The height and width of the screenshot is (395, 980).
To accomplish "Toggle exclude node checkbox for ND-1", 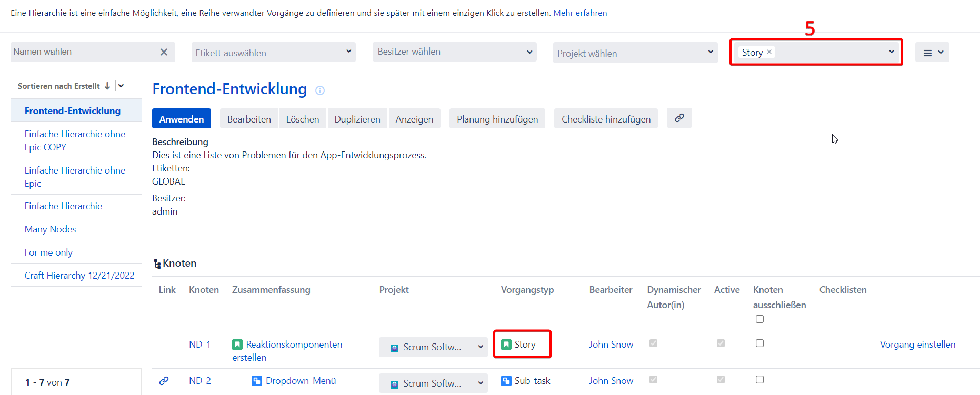I will (759, 343).
